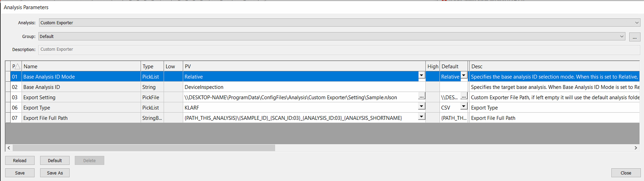
Task: Open browse button for Export Setting PV
Action: (x=421, y=96)
